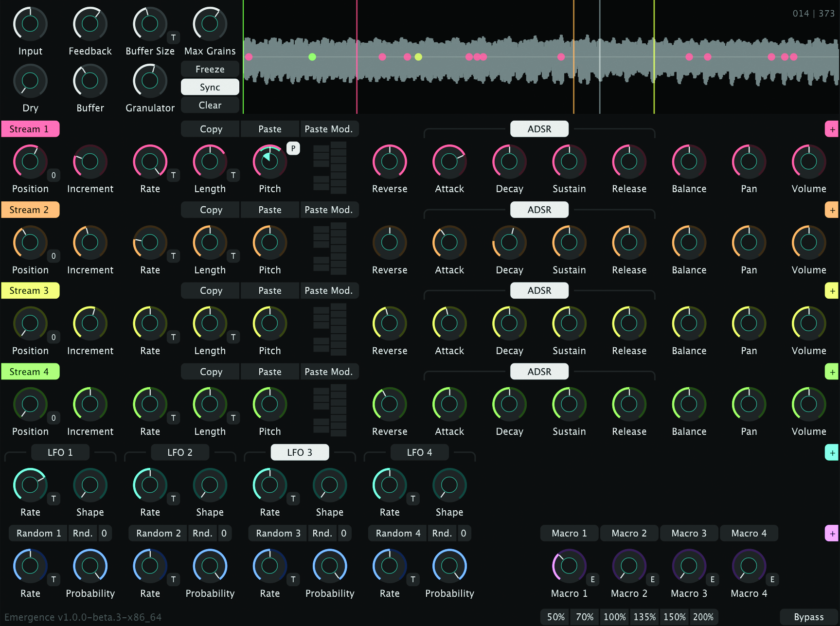Select the LFO 2 tab
Viewport: 840px width, 626px height.
(180, 452)
